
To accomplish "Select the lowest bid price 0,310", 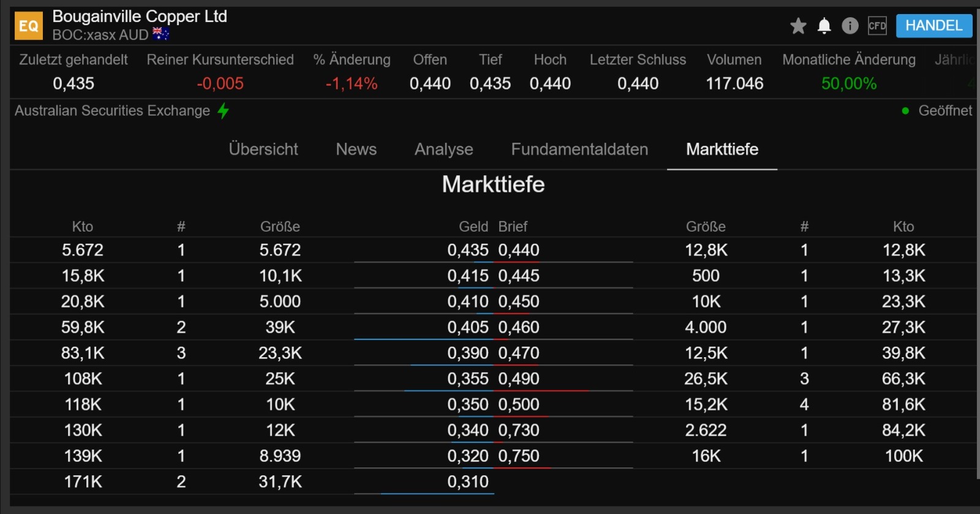I will pos(468,482).
